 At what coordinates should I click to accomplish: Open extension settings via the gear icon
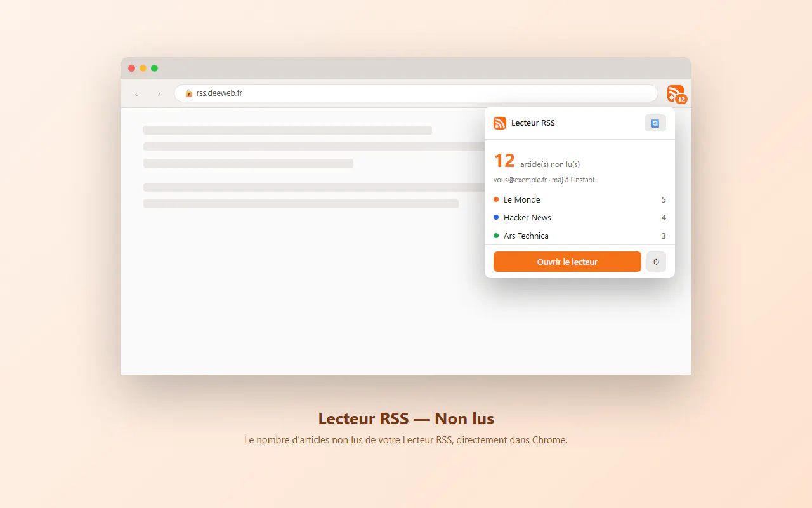(x=656, y=262)
